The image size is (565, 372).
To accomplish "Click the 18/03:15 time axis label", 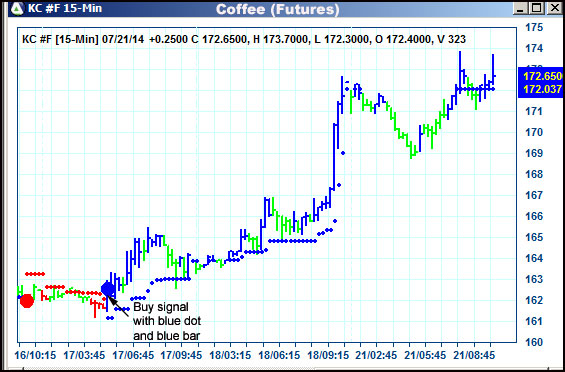I will tap(231, 355).
